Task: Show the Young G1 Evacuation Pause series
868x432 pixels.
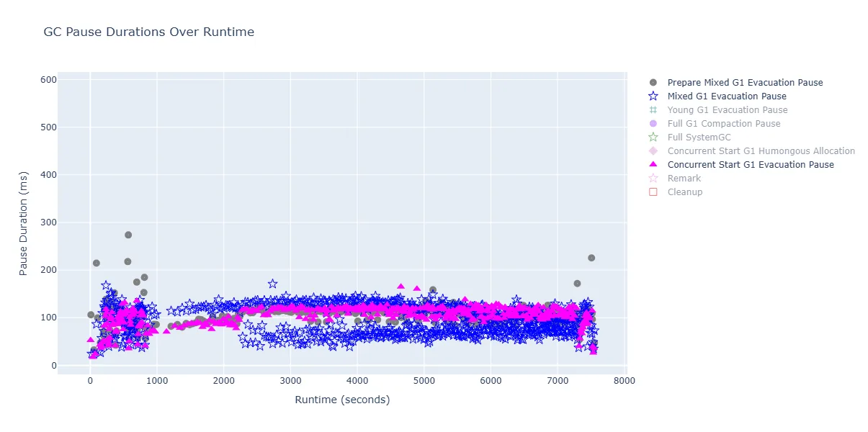Action: pos(727,110)
